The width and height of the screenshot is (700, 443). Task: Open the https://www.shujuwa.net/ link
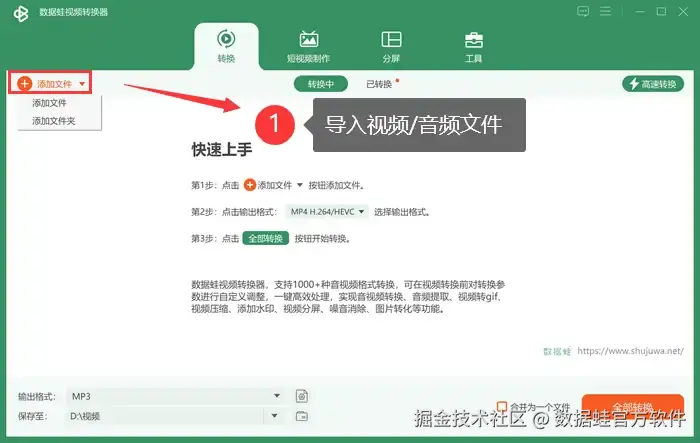coord(630,351)
